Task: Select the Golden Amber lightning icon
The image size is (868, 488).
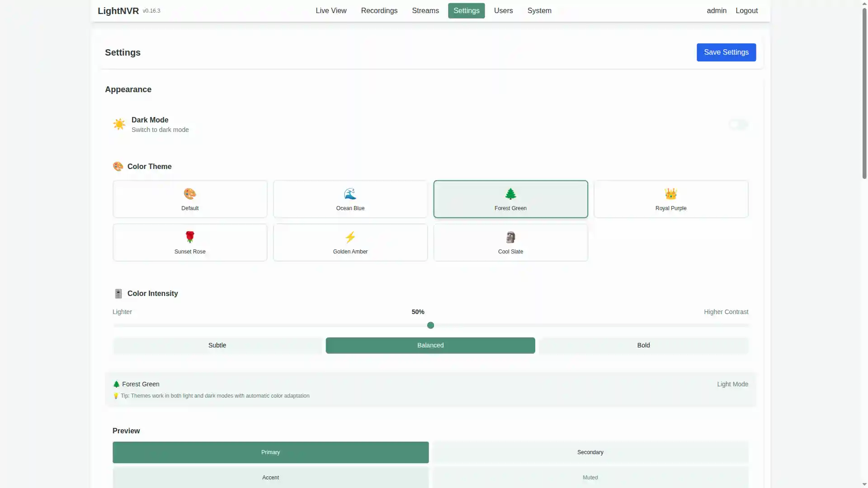Action: pyautogui.click(x=350, y=237)
